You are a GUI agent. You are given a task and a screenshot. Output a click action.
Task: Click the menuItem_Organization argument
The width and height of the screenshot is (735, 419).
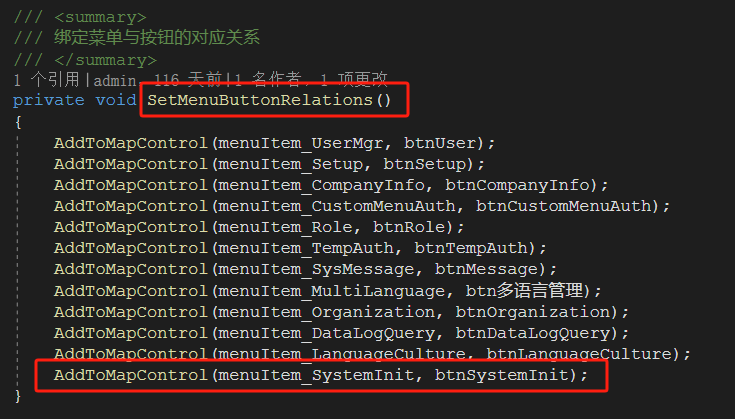pos(326,312)
